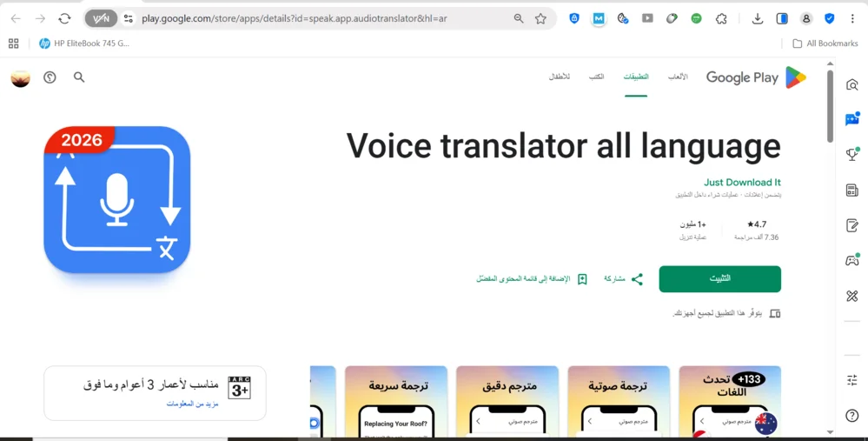Click the browser forward arrow

pos(41,18)
